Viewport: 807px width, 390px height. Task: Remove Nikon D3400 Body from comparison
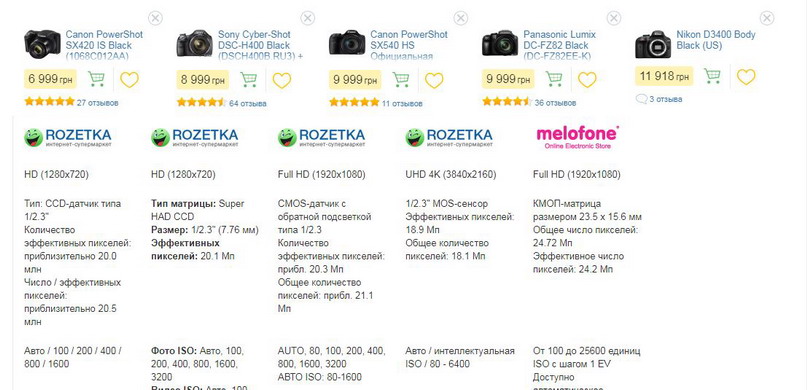pos(767,18)
